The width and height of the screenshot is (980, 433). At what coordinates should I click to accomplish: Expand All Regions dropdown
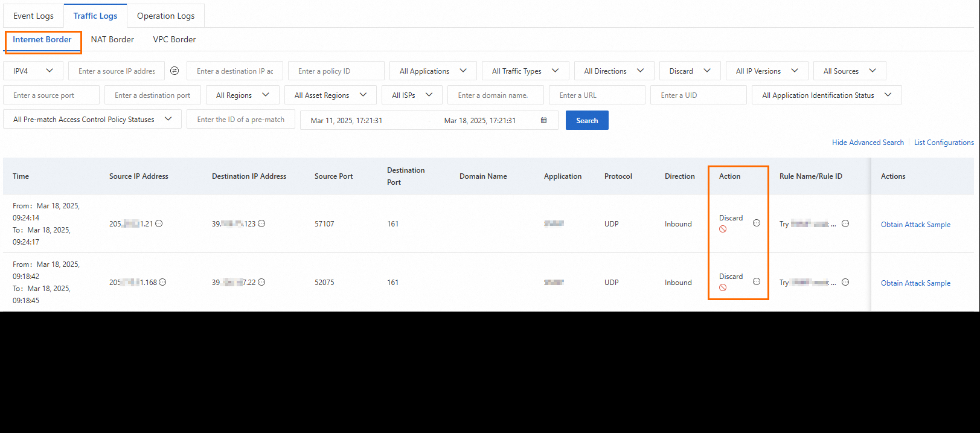coord(243,95)
